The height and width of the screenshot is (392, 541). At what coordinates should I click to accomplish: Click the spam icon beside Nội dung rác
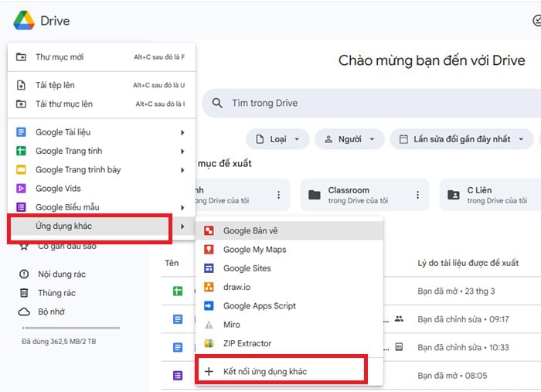click(x=24, y=274)
